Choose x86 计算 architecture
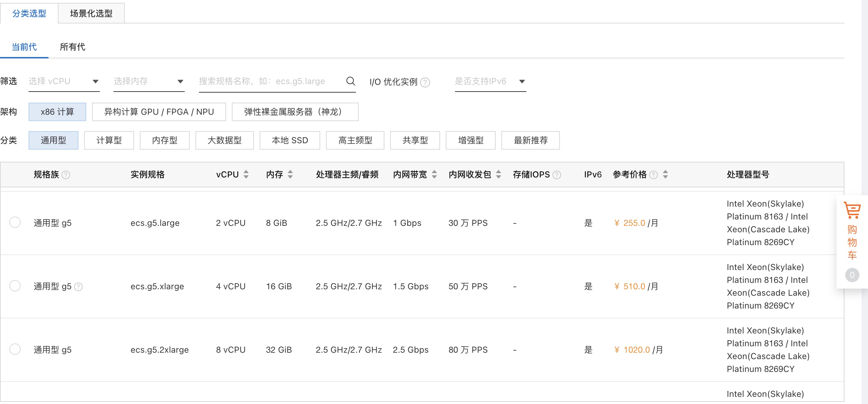This screenshot has width=868, height=404. point(57,112)
